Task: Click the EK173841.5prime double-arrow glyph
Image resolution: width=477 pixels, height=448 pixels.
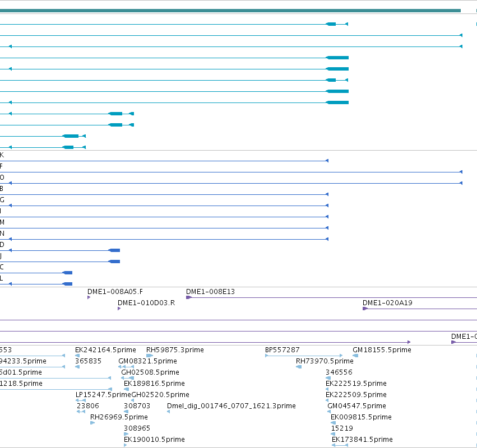Action: [340, 445]
